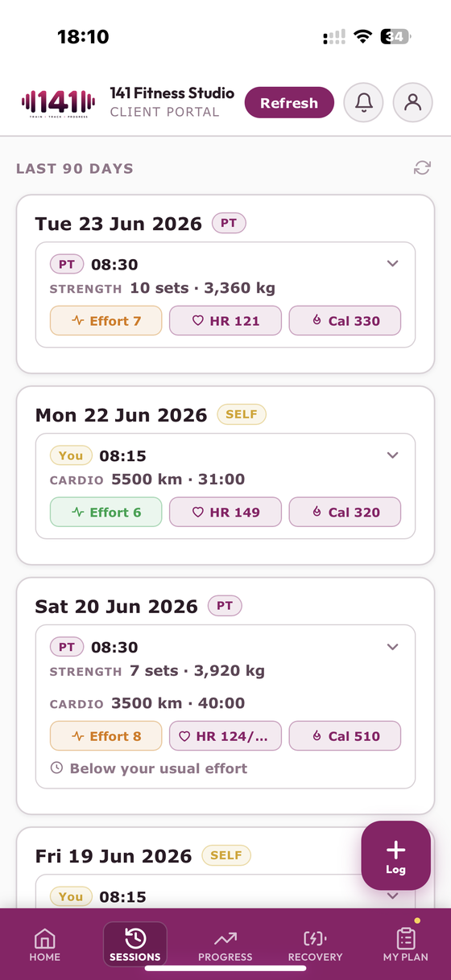Image resolution: width=451 pixels, height=980 pixels.
Task: Tap the Effort 7 chip
Action: (x=106, y=320)
